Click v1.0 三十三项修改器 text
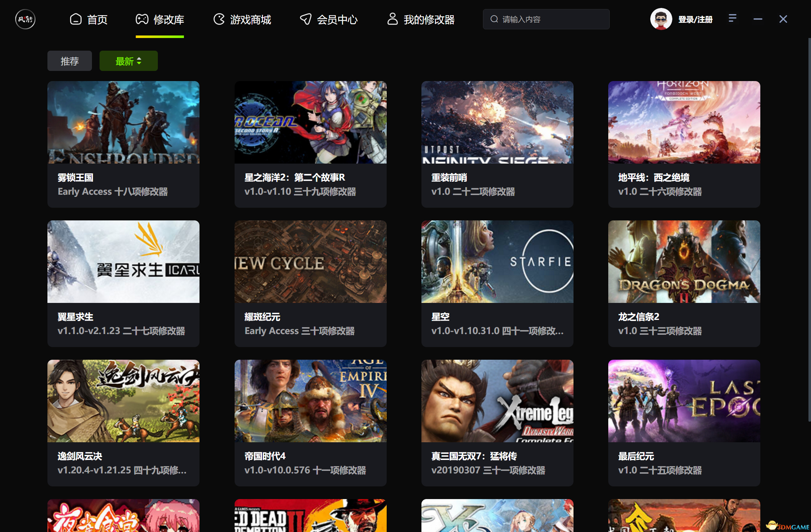This screenshot has height=532, width=811. coord(660,331)
